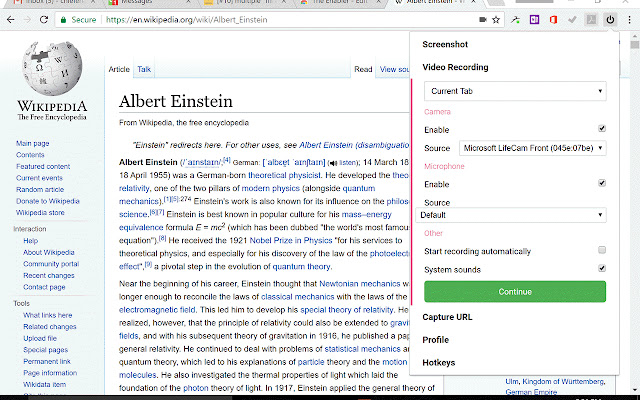The height and width of the screenshot is (400, 640).
Task: Open Upload file link
Action: point(40,338)
